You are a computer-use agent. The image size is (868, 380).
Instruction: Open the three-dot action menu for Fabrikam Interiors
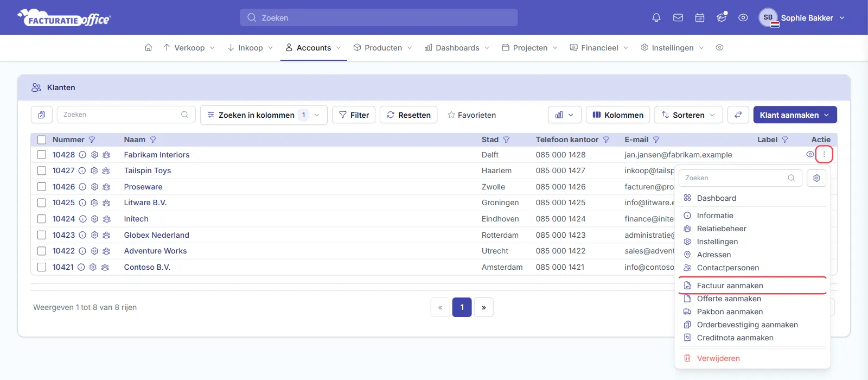click(x=824, y=155)
